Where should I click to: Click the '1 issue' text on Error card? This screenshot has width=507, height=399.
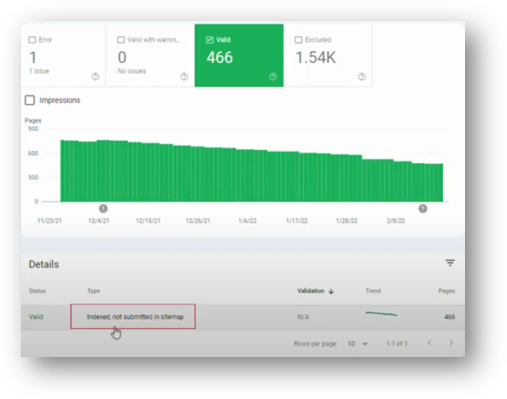[x=39, y=71]
